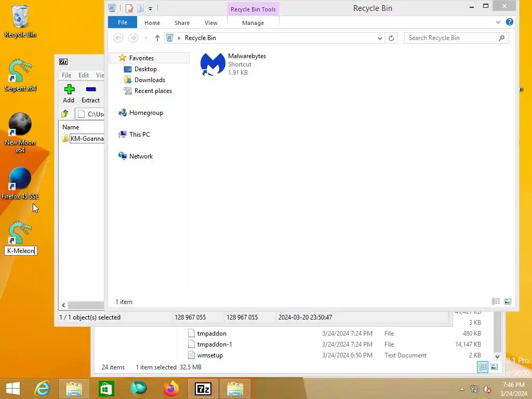
Task: Select the Serpent x64 desktop shortcut
Action: tap(20, 75)
